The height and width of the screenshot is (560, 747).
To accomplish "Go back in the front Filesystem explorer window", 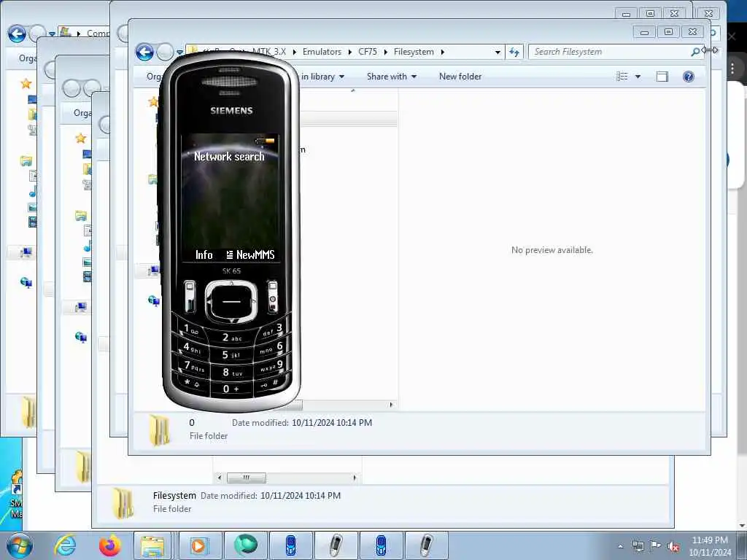I will pos(144,52).
